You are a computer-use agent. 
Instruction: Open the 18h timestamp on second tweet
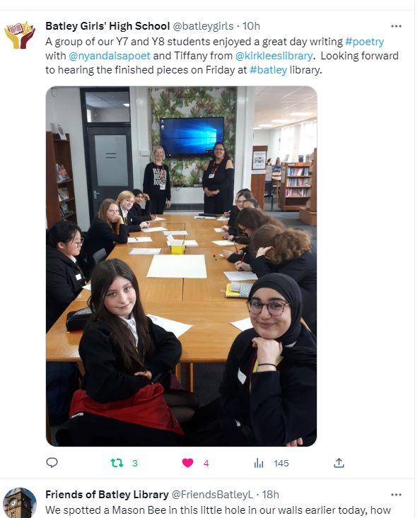point(270,495)
